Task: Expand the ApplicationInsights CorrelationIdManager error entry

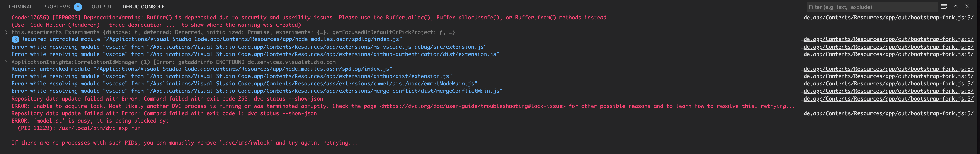Action: pyautogui.click(x=6, y=61)
